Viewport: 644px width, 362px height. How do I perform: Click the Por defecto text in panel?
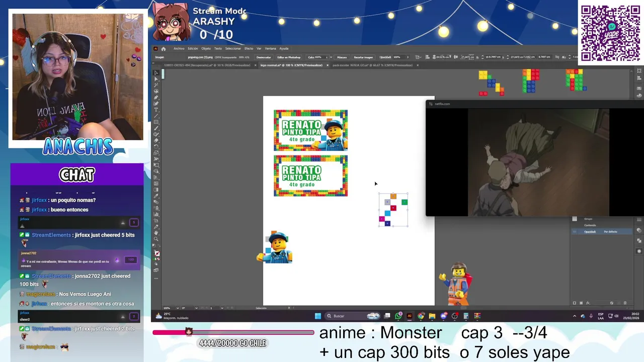coord(610,232)
